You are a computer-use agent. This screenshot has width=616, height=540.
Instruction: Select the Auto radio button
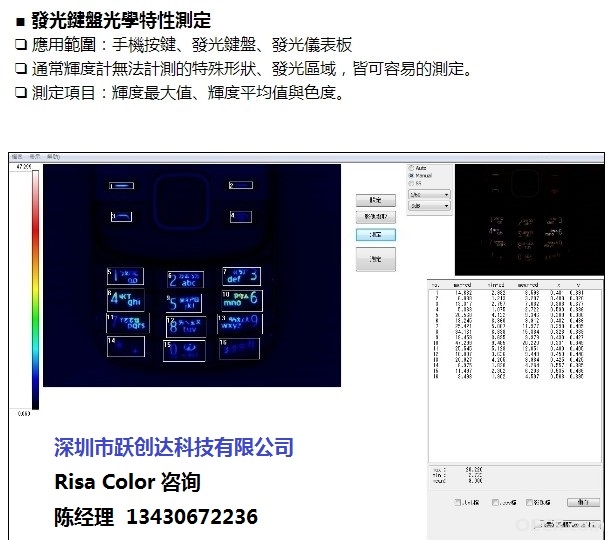[412, 168]
